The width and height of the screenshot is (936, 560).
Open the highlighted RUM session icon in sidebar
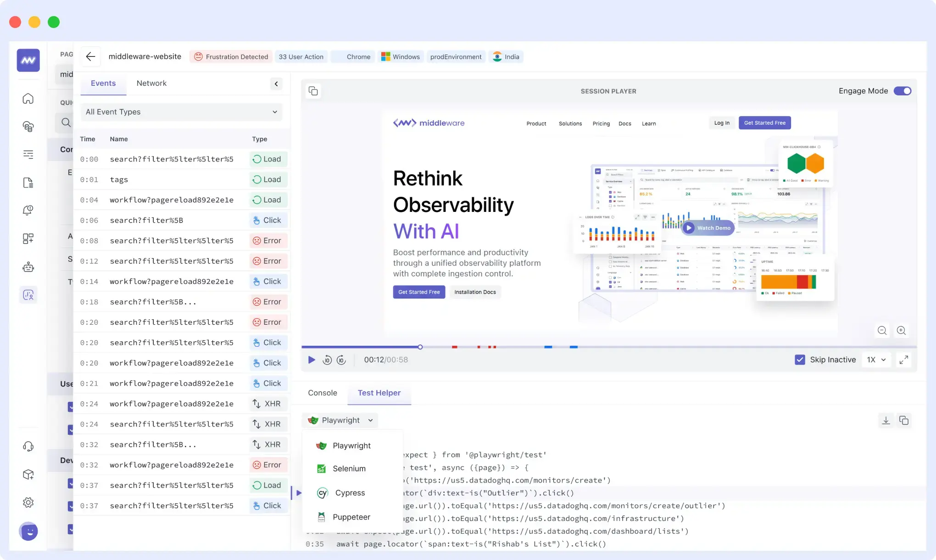28,295
